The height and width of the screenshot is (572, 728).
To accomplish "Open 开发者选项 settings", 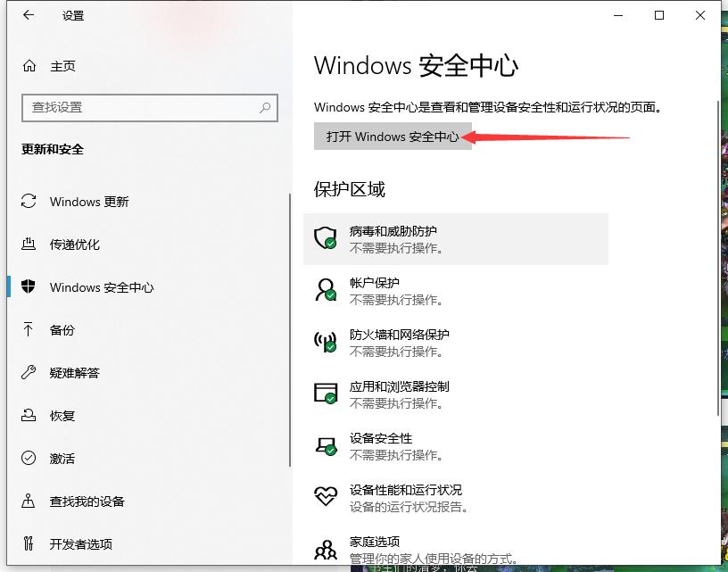I will tap(81, 543).
